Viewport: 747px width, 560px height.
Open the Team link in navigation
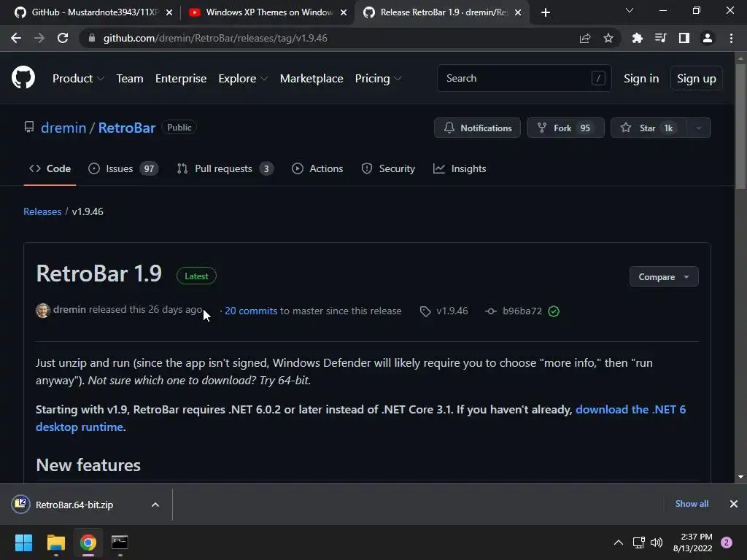pos(130,79)
